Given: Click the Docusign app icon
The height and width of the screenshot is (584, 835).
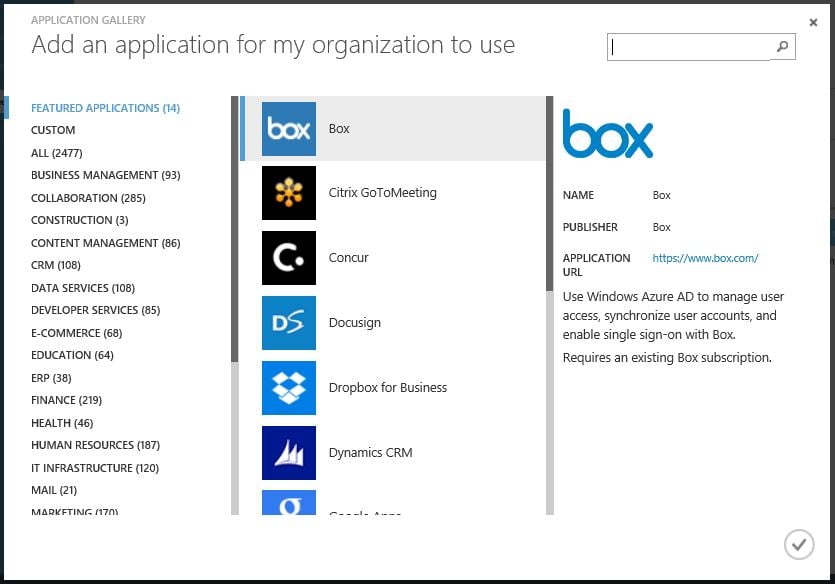Looking at the screenshot, I should (x=288, y=322).
